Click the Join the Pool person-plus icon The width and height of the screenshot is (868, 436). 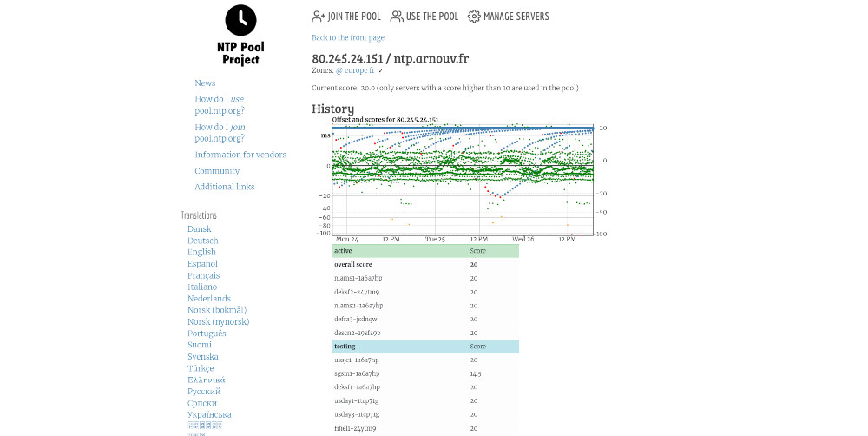tap(319, 16)
